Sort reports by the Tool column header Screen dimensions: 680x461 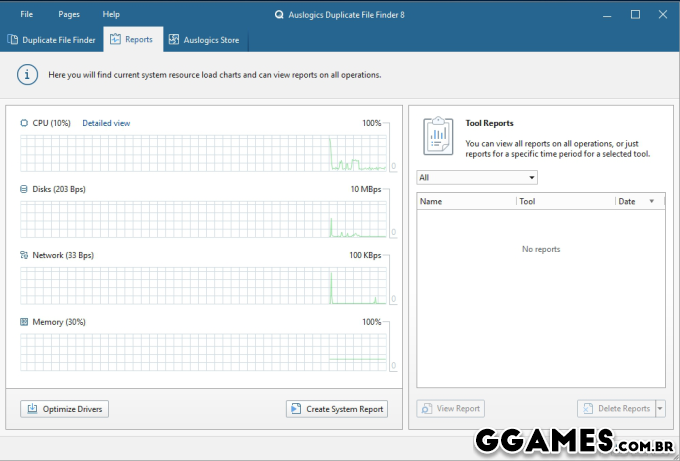coord(565,201)
